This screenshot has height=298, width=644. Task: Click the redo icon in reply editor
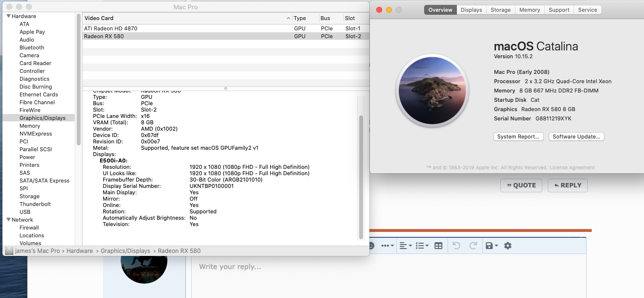point(473,246)
